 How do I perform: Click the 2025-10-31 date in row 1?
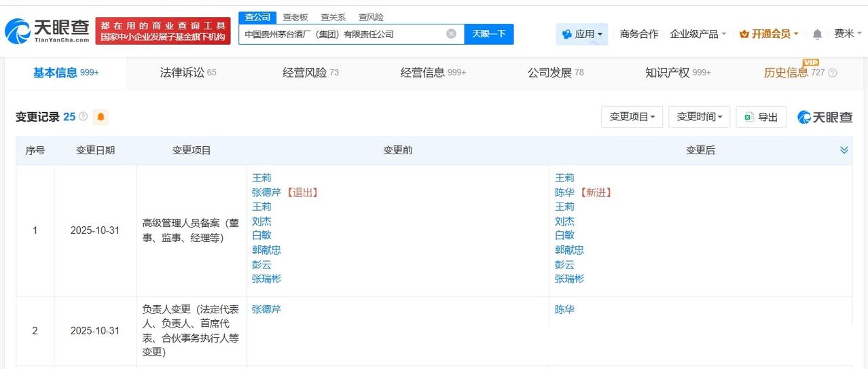tap(95, 230)
